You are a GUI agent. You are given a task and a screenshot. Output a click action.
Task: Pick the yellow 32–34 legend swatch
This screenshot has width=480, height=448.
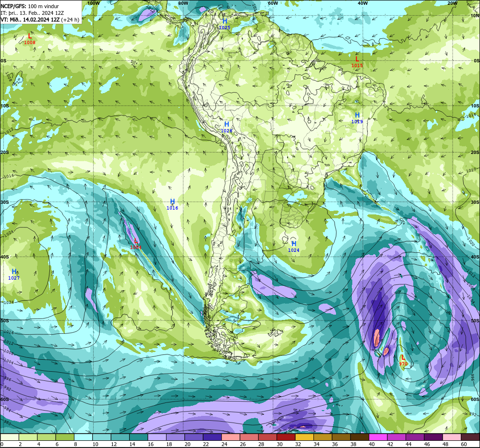(305, 437)
